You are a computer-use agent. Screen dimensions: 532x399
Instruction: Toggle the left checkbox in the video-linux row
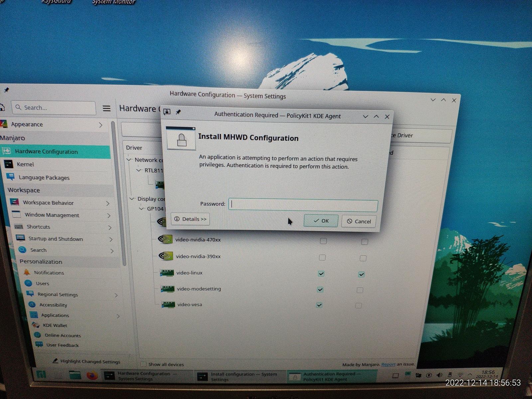coord(321,274)
